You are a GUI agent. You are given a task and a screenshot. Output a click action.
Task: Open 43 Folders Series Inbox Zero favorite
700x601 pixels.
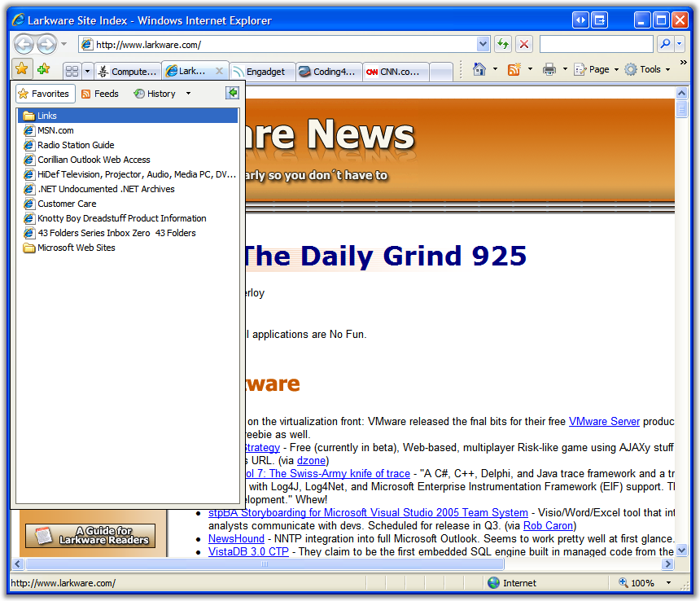pyautogui.click(x=128, y=233)
